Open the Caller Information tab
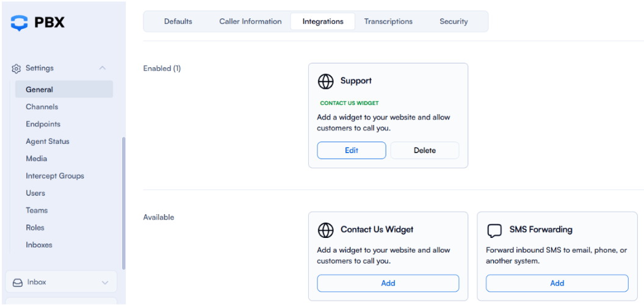The height and width of the screenshot is (305, 644). click(x=250, y=21)
